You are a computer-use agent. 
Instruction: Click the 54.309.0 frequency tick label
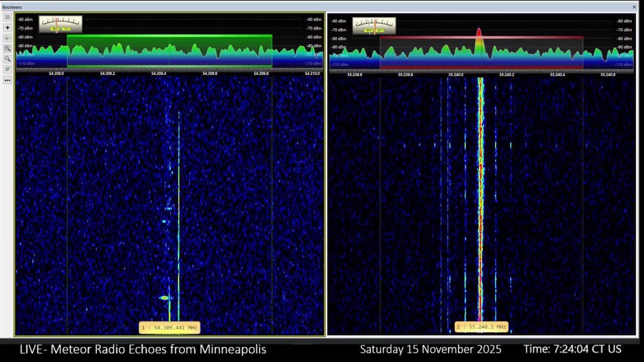tap(56, 73)
